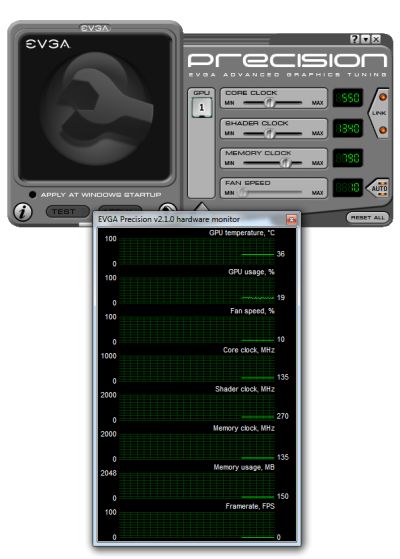Close the hardware monitor window
The height and width of the screenshot is (559, 400).
tap(292, 219)
